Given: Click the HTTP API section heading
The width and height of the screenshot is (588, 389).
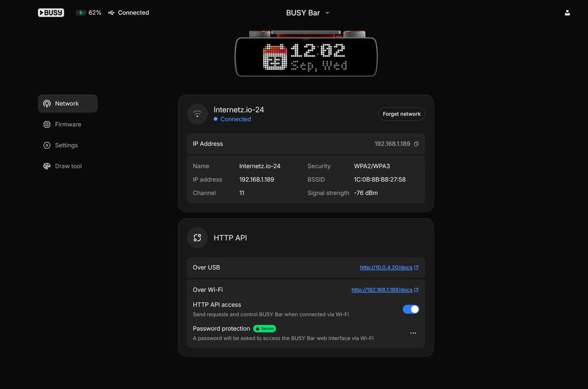Looking at the screenshot, I should 230,238.
